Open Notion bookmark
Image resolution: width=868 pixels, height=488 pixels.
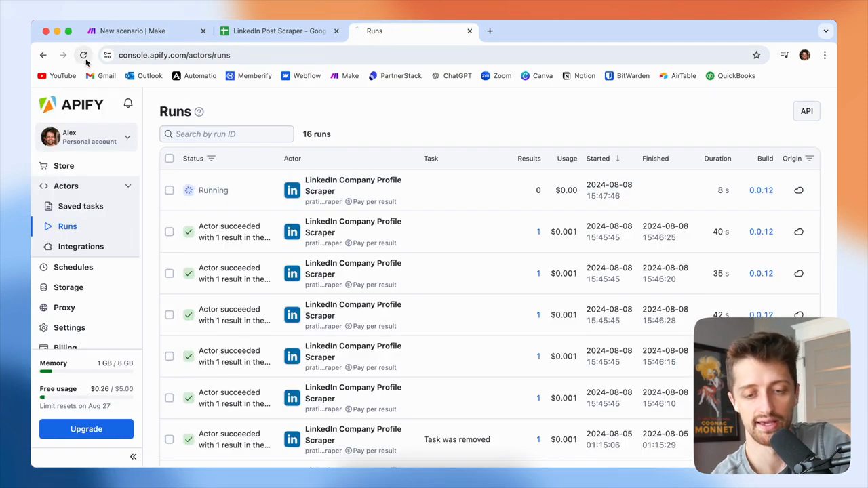(578, 76)
